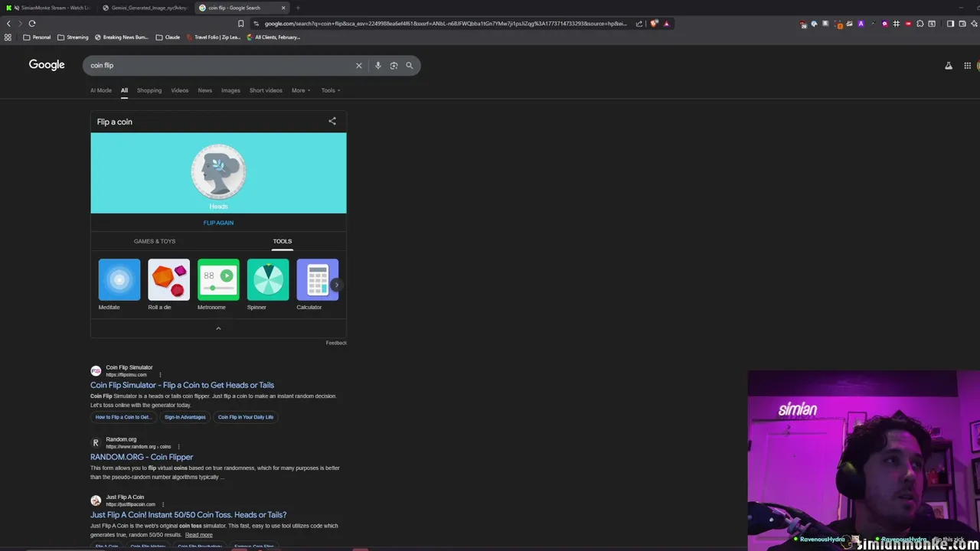Click the magnifier search button
Viewport: 980px width, 551px height.
(410, 65)
